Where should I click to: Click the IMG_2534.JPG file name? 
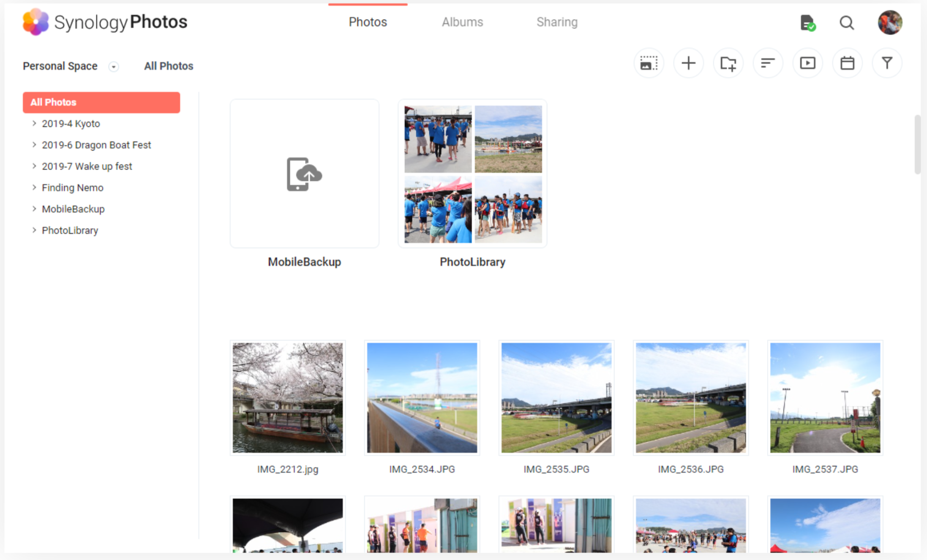422,469
